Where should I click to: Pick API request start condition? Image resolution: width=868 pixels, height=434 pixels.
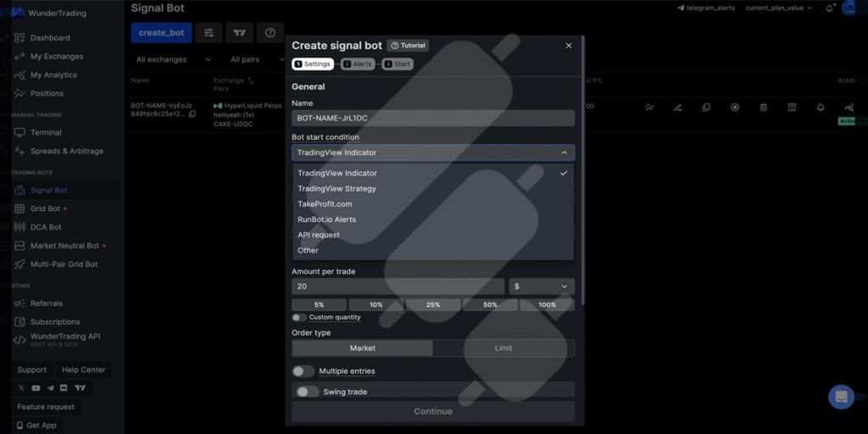(433, 236)
